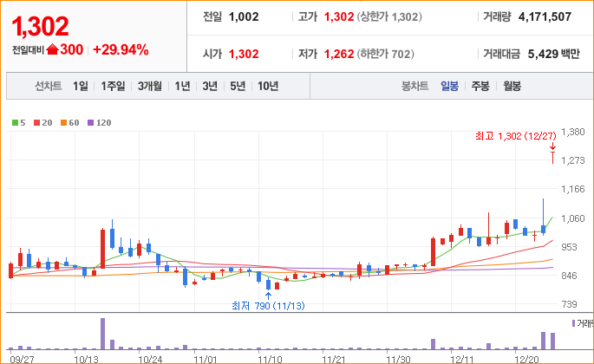Click the 11/30 date axis label
The width and height of the screenshot is (594, 364).
click(x=398, y=359)
